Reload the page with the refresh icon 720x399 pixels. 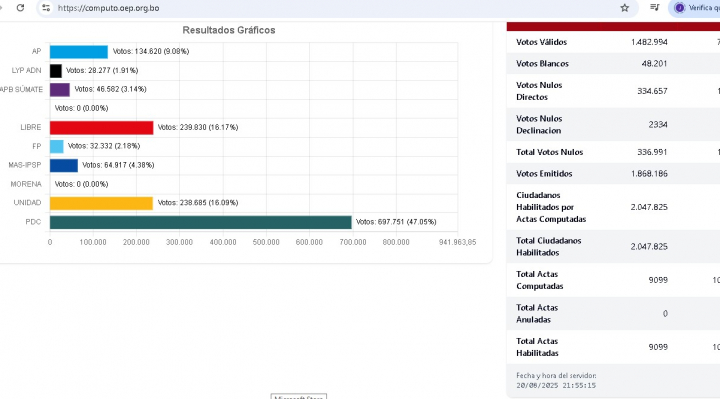(x=20, y=8)
